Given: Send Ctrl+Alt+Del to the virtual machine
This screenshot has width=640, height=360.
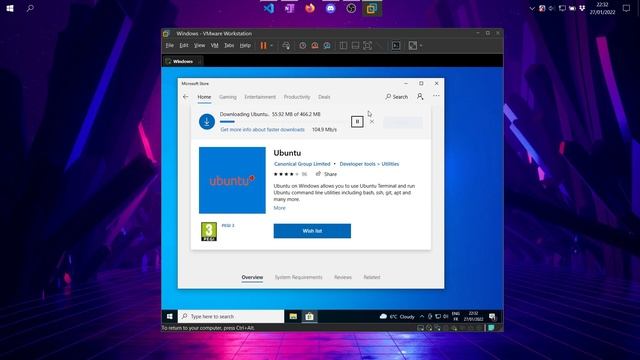Looking at the screenshot, I should (286, 46).
